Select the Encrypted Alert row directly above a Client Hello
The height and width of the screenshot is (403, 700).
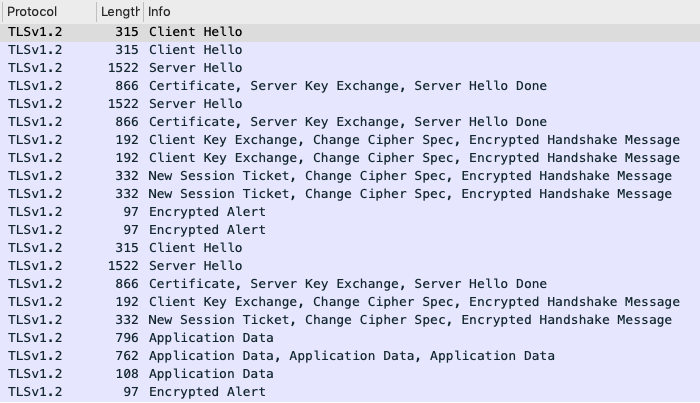coord(350,230)
